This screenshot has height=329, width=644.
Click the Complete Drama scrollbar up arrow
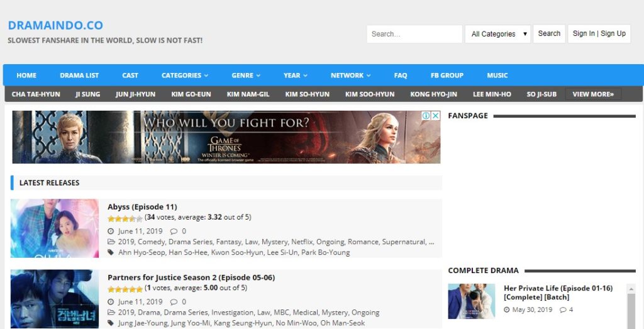[x=630, y=289]
